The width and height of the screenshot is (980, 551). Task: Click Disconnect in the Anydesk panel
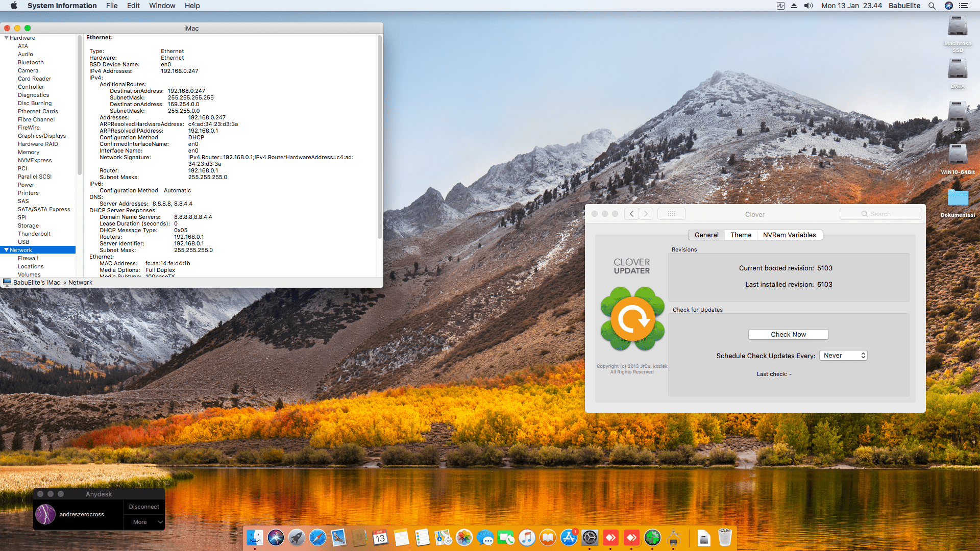144,507
